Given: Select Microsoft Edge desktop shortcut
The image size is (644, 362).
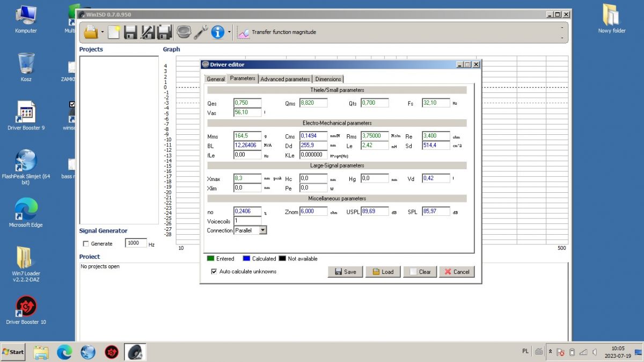Looking at the screenshot, I should [x=26, y=213].
